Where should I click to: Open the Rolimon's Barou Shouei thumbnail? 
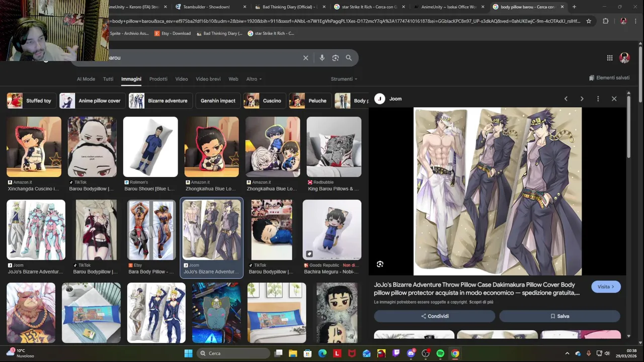150,147
